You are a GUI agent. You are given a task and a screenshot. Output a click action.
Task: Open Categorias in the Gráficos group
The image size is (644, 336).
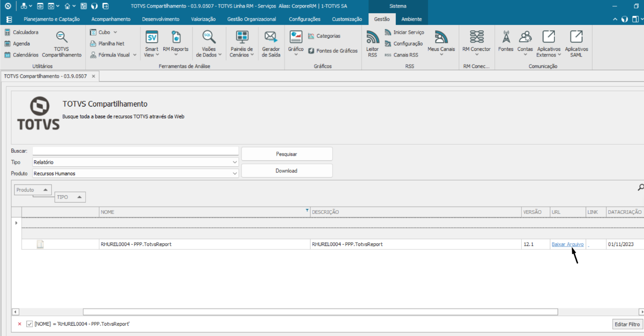tap(324, 36)
